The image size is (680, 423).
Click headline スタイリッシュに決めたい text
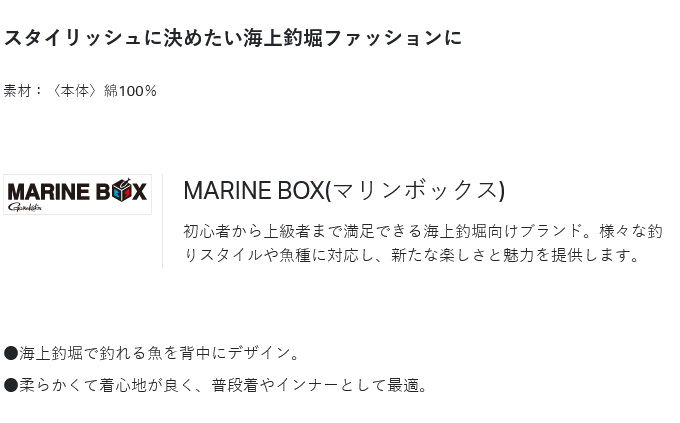coord(122,38)
